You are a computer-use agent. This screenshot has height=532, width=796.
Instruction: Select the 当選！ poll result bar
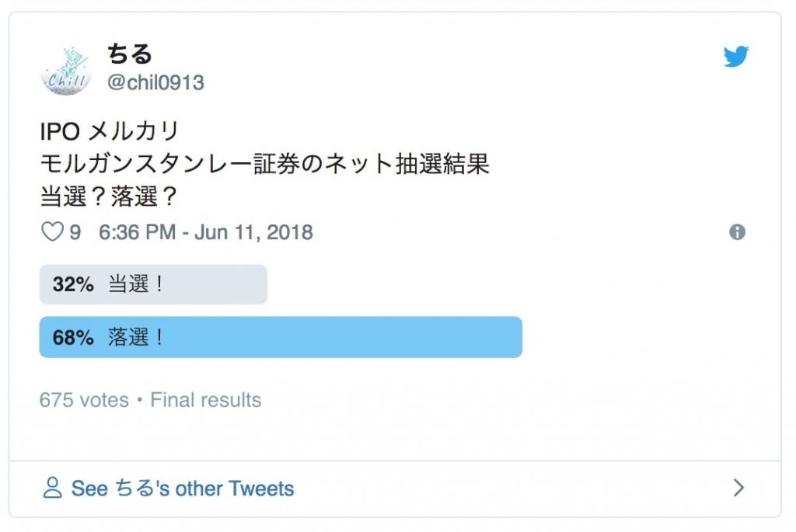click(x=153, y=284)
